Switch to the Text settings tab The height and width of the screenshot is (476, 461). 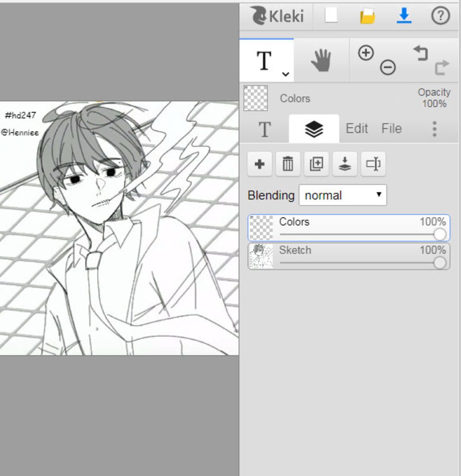click(264, 129)
